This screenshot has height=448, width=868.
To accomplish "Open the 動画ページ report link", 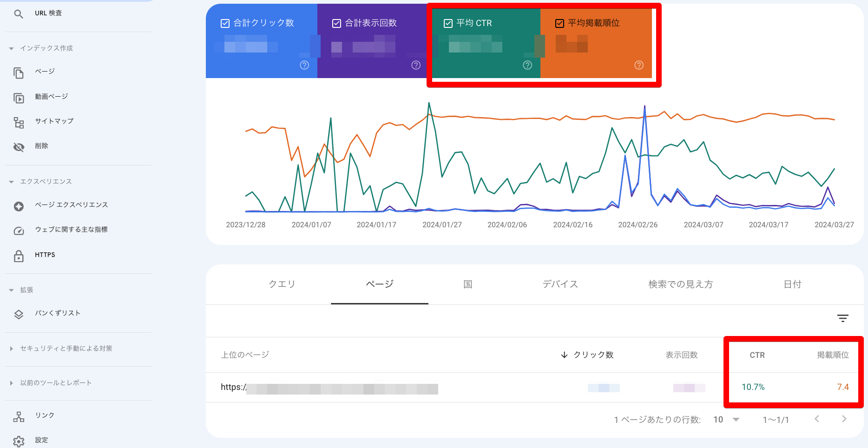I will coord(52,97).
